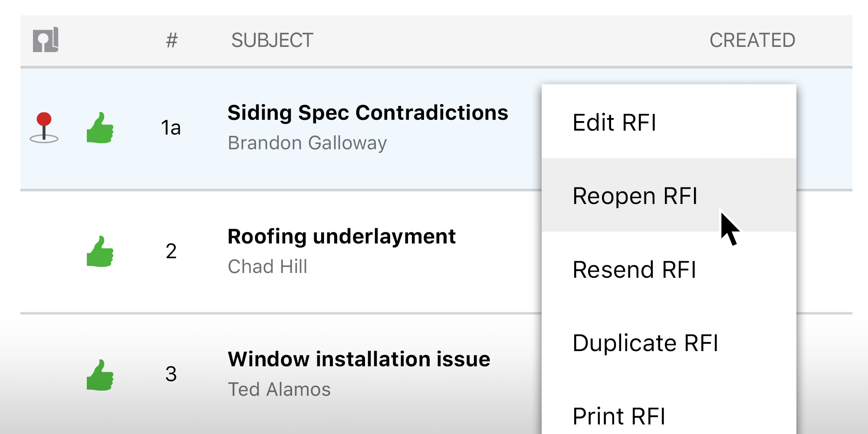Select Print RFI at the bottom of the menu
This screenshot has width=868, height=434.
(618, 415)
